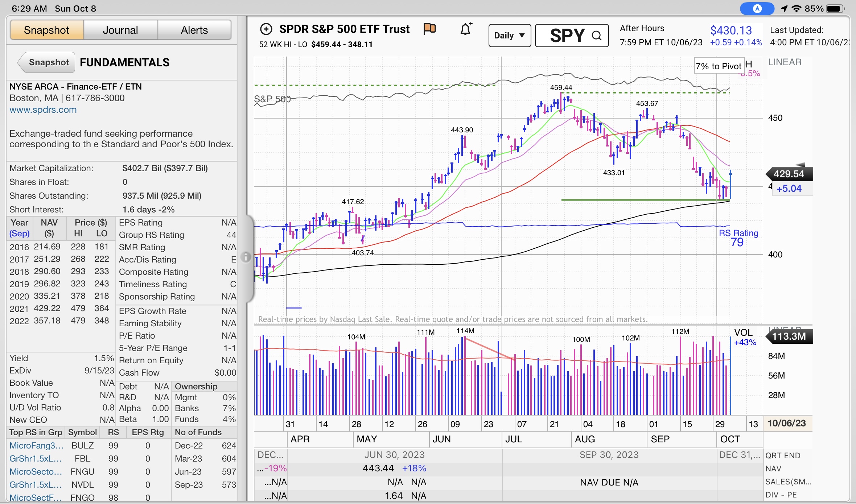
Task: Select the 429.54 current price marker
Action: [x=789, y=174]
